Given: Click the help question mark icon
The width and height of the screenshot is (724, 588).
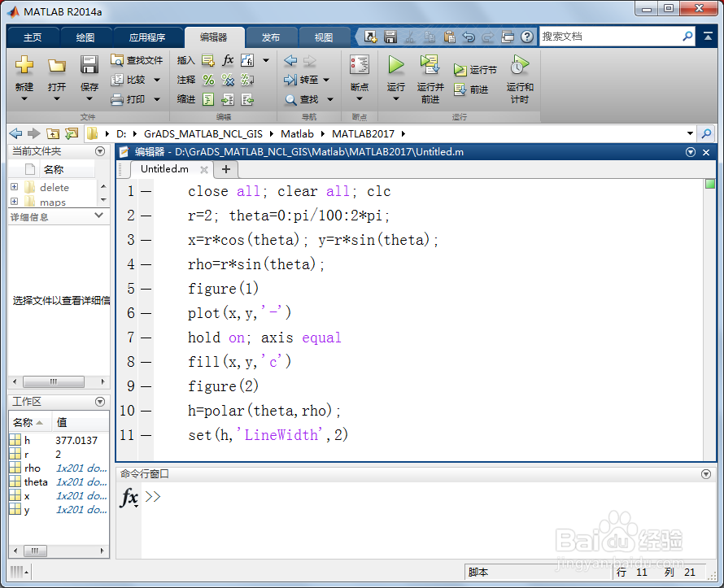Looking at the screenshot, I should [527, 37].
